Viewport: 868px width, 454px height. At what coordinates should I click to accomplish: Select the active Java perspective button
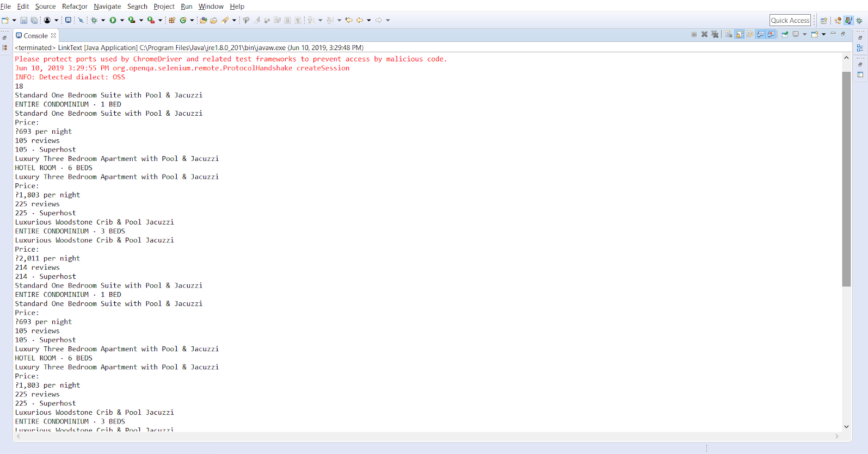pos(848,21)
